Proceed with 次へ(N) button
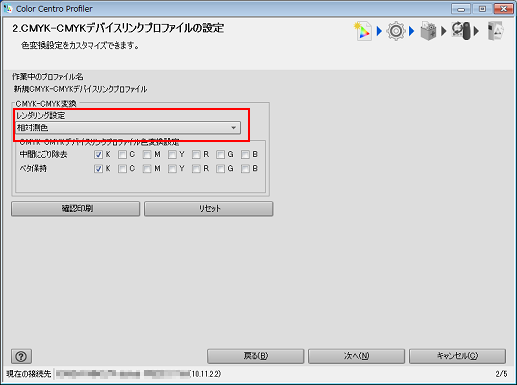517x385 pixels. pos(356,356)
